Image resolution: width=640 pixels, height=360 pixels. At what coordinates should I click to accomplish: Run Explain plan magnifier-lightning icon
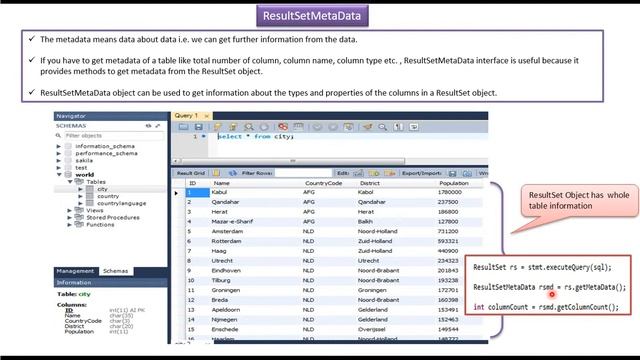[249, 127]
